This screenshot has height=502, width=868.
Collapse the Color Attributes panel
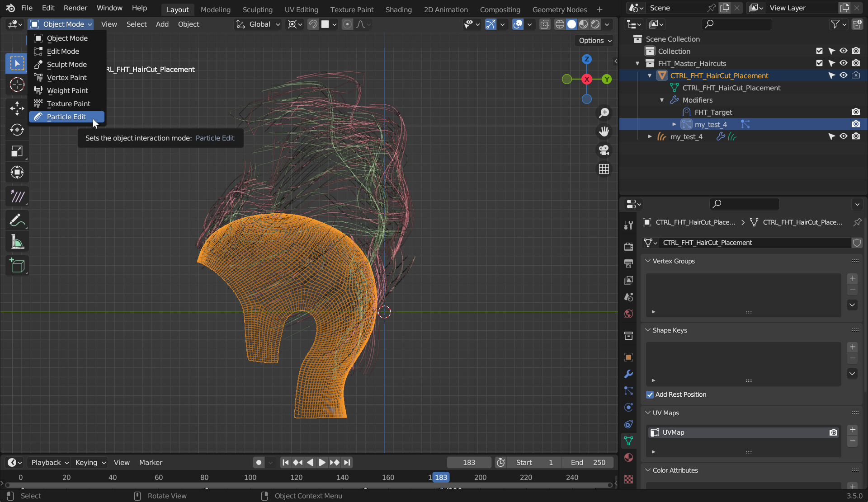pyautogui.click(x=647, y=470)
